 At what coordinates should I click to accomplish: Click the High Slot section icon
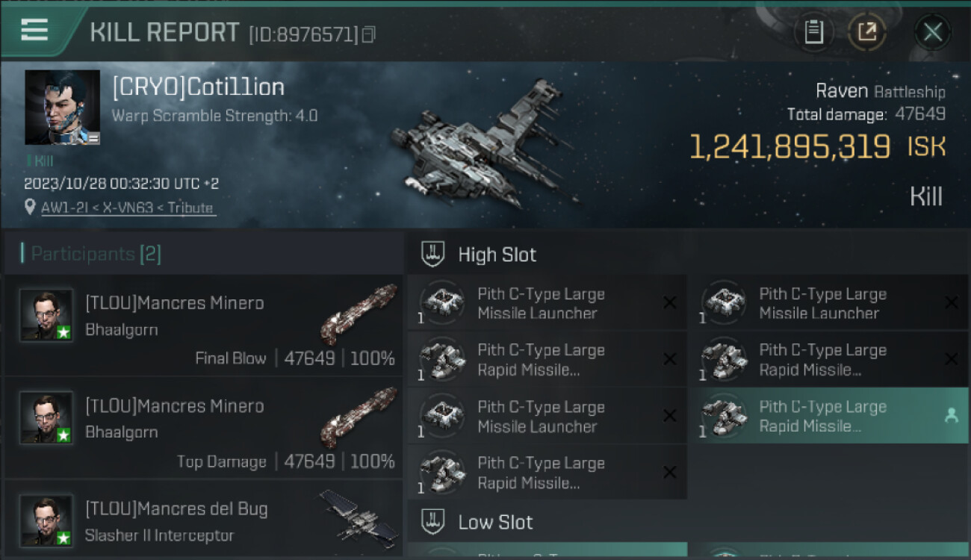click(x=433, y=254)
